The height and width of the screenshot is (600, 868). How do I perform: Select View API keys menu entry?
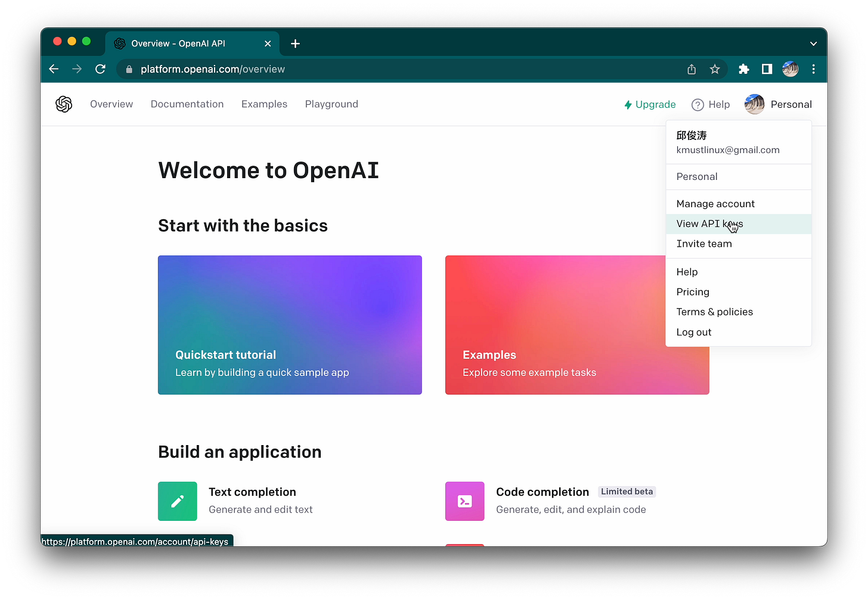739,224
